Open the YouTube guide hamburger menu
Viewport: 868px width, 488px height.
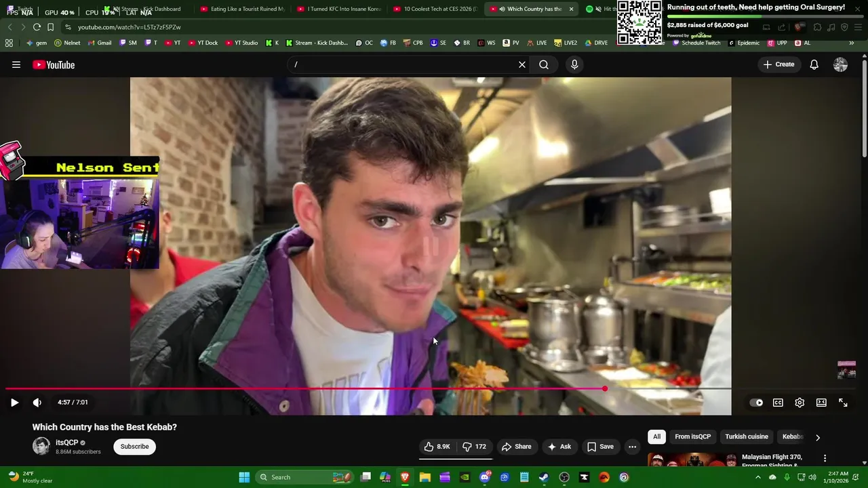tap(16, 64)
